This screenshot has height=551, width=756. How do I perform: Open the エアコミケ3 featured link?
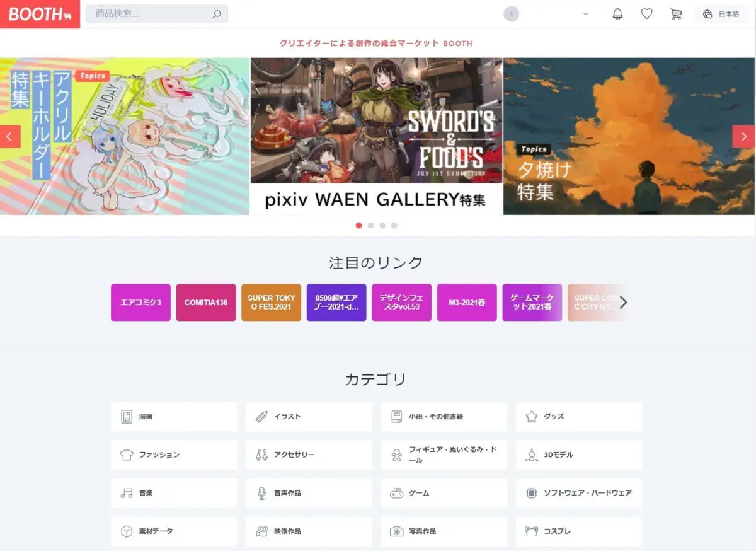[140, 303]
